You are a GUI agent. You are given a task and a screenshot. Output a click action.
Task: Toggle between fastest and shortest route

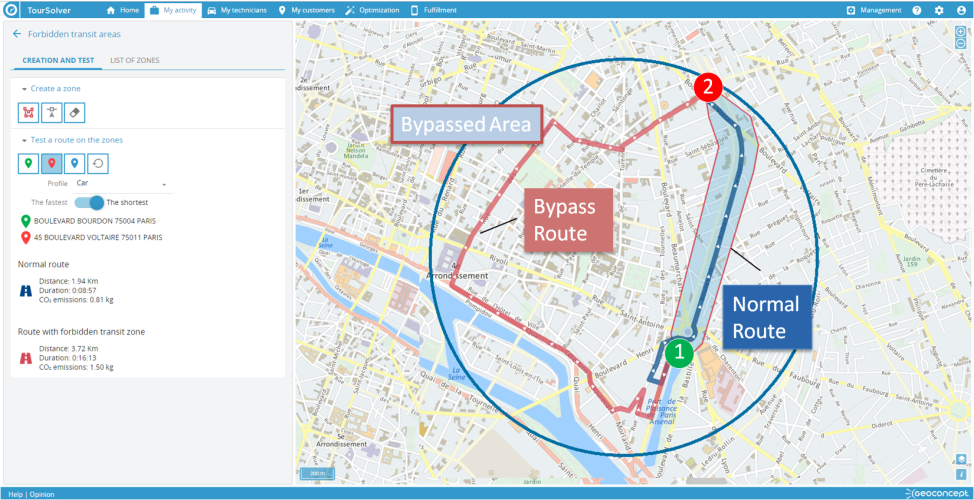pos(90,202)
